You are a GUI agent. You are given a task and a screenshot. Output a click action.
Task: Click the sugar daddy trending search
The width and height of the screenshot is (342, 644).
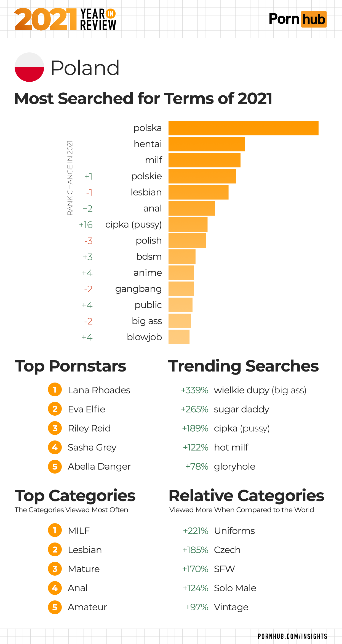coord(241,409)
